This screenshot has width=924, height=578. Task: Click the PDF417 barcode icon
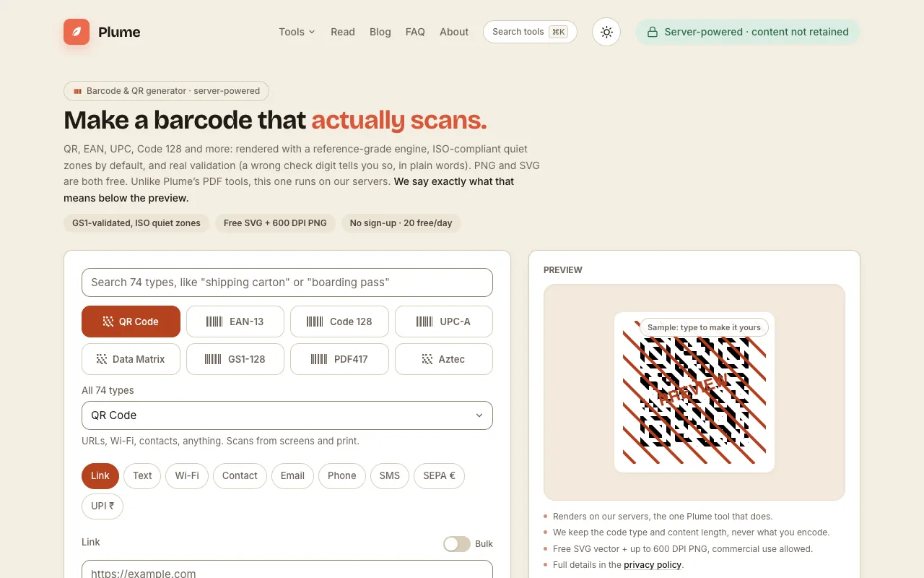pos(319,359)
